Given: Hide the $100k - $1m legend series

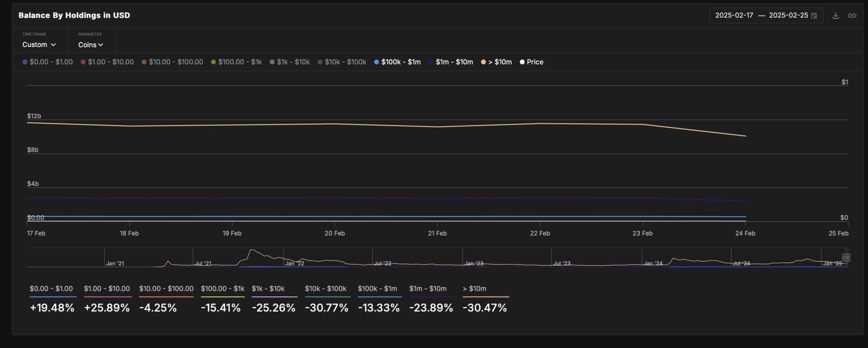Looking at the screenshot, I should pos(398,62).
